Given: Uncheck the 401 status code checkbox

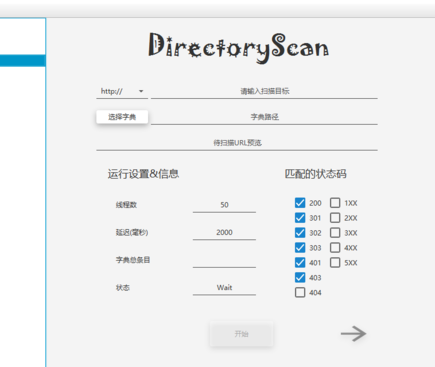Looking at the screenshot, I should (300, 263).
